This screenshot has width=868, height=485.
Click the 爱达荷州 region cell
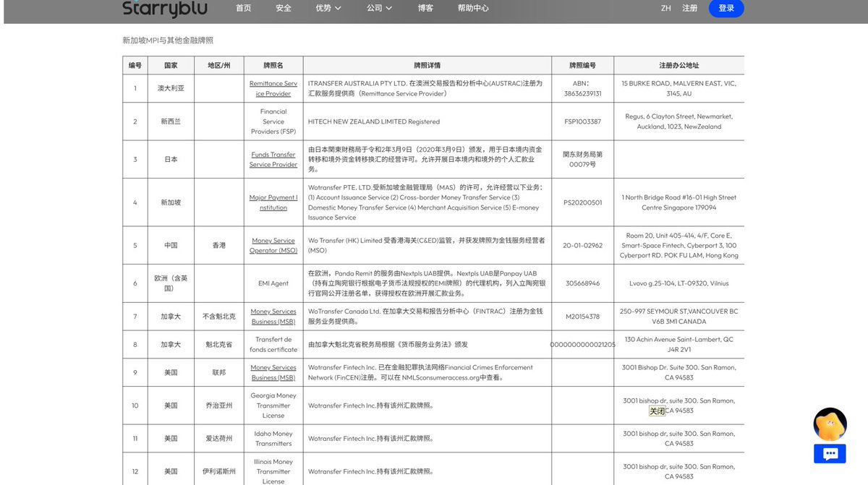pyautogui.click(x=219, y=439)
